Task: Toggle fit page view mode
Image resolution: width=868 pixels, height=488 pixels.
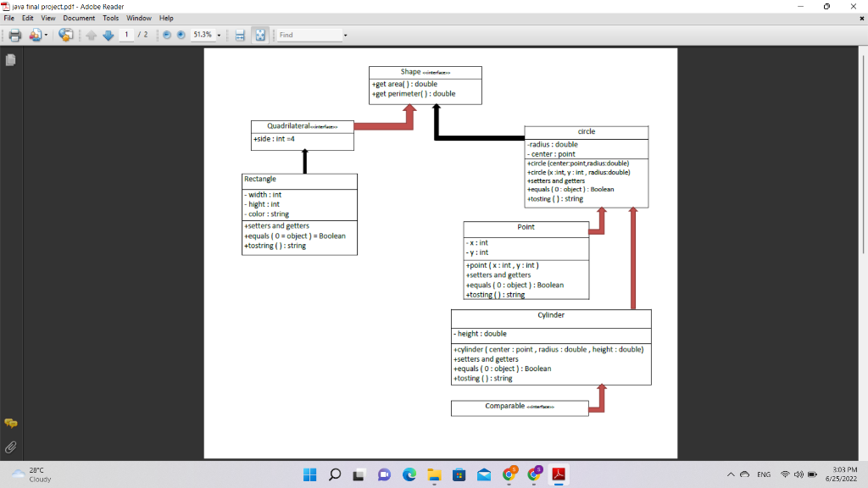Action: tap(259, 35)
